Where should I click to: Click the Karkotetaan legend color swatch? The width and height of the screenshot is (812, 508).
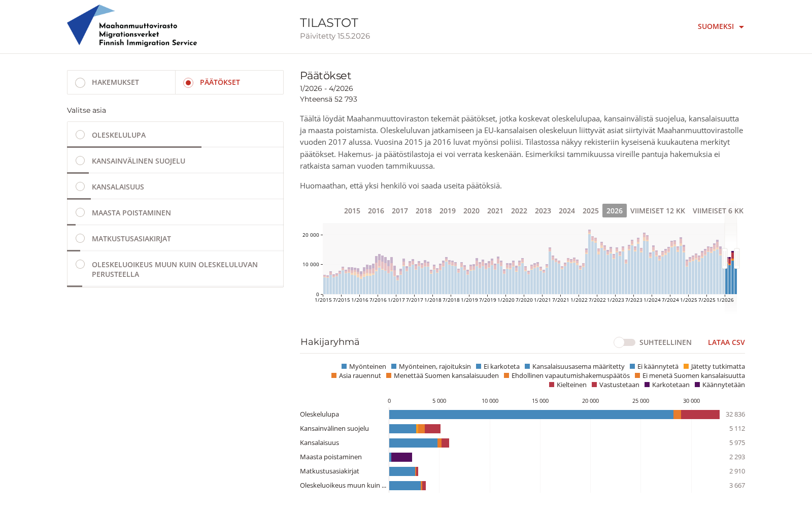coord(647,385)
